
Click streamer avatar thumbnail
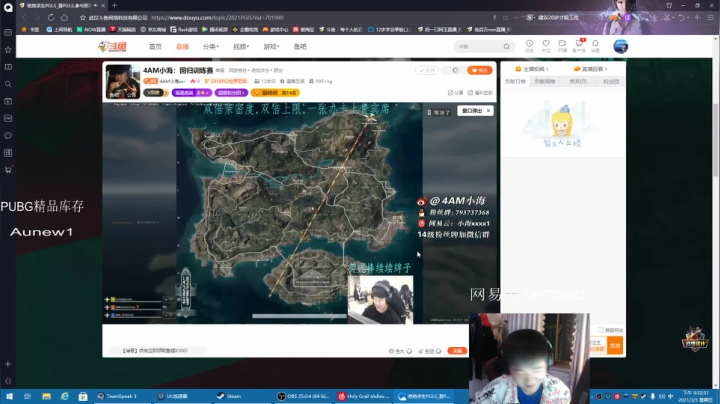123,81
